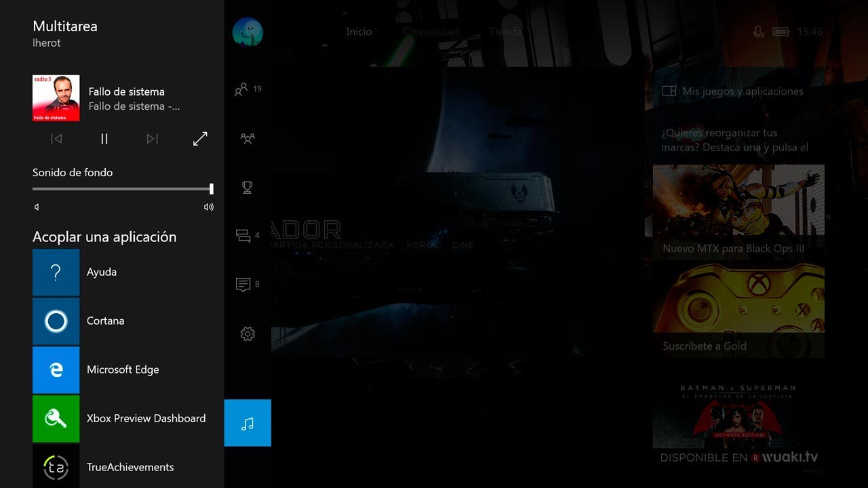Launch the Microsoft Edge tile icon
This screenshot has height=488, width=868.
[x=56, y=370]
